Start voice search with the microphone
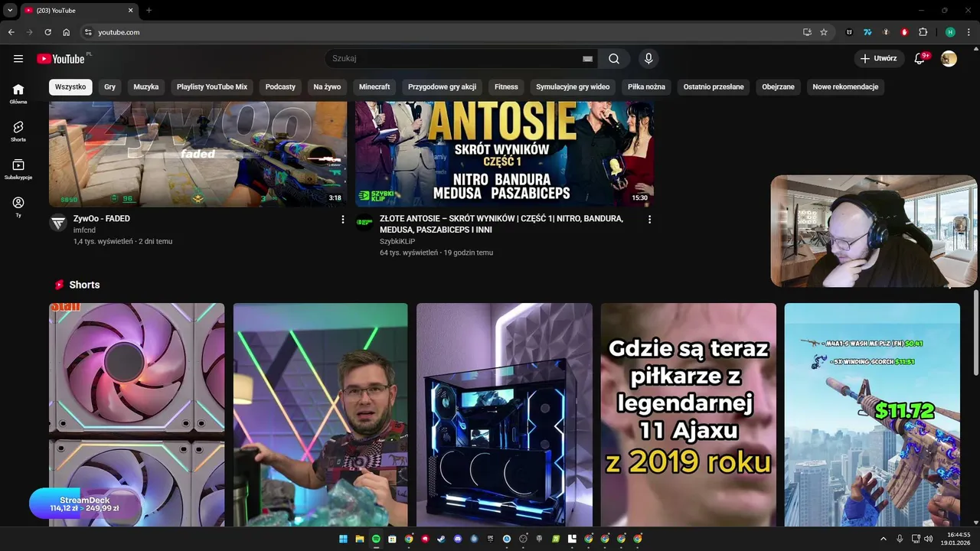Image resolution: width=980 pixels, height=551 pixels. 648,59
